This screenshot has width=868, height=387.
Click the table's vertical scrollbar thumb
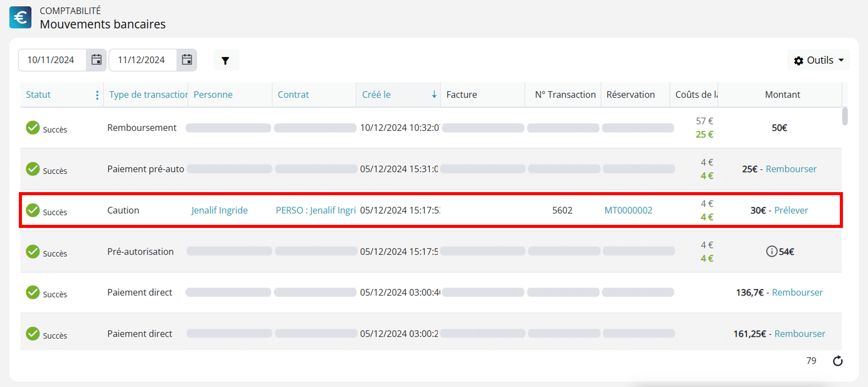pyautogui.click(x=844, y=116)
